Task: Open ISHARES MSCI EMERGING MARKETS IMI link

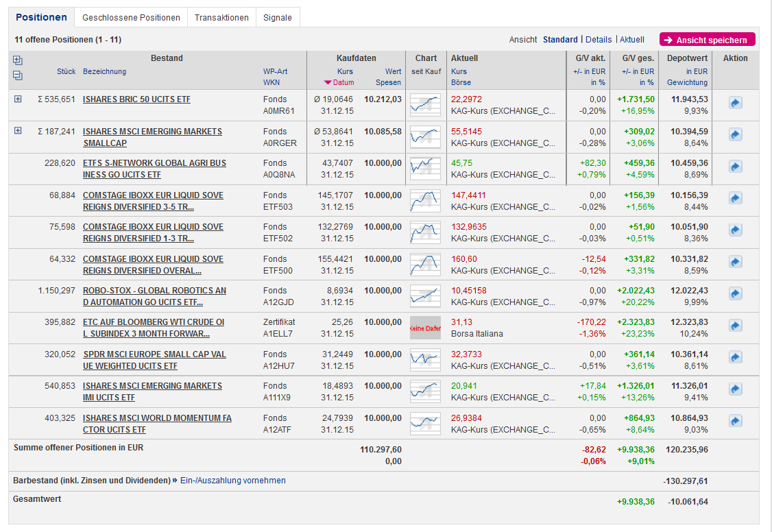Action: click(x=152, y=386)
